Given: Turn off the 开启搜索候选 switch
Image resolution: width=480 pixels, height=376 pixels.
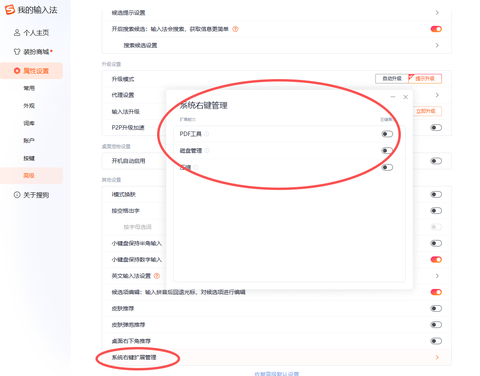Looking at the screenshot, I should pos(436,29).
